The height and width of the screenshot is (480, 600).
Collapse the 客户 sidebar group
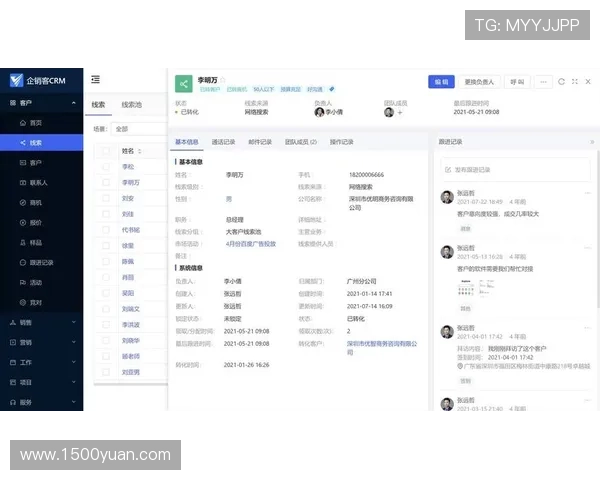71,103
